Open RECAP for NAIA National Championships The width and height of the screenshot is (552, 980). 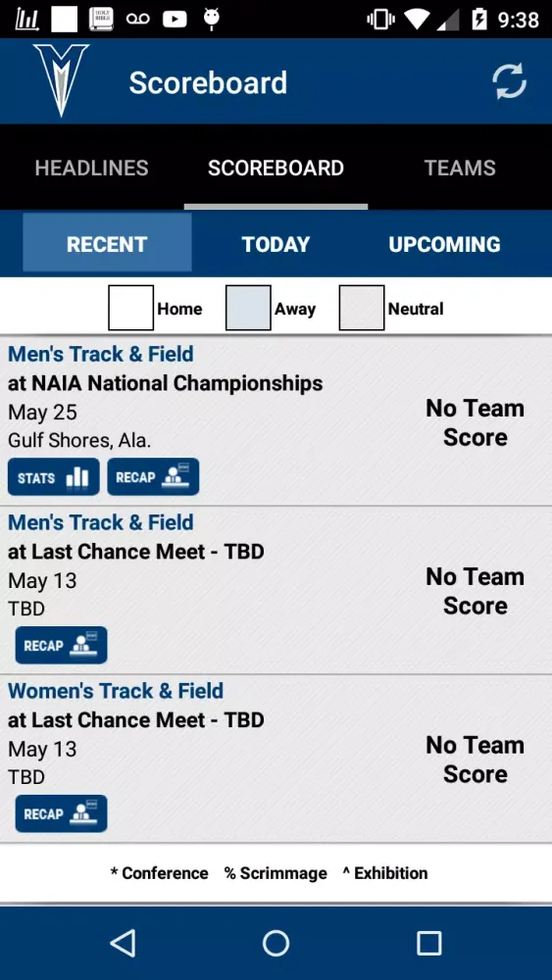tap(153, 477)
